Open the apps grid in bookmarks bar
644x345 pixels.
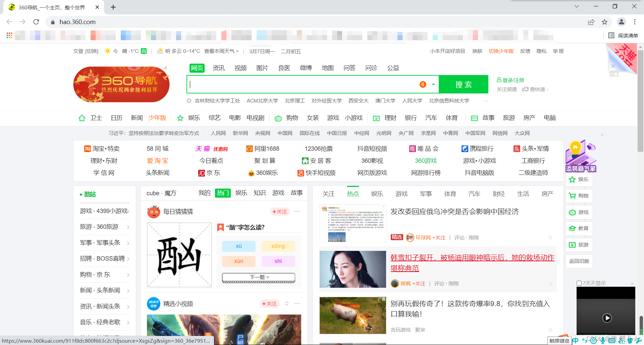point(9,35)
